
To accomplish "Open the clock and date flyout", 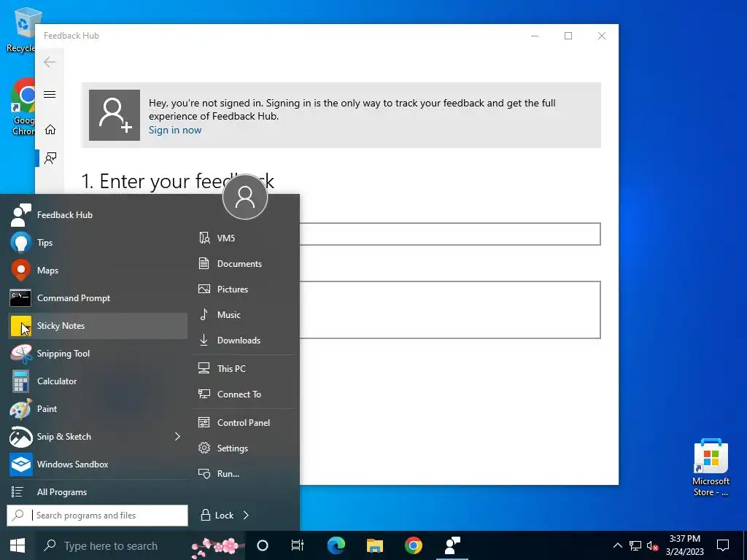I will tap(684, 545).
